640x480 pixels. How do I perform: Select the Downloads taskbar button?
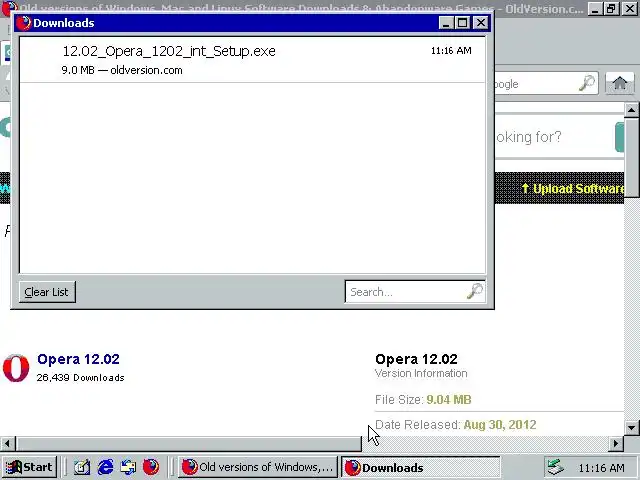pos(420,467)
